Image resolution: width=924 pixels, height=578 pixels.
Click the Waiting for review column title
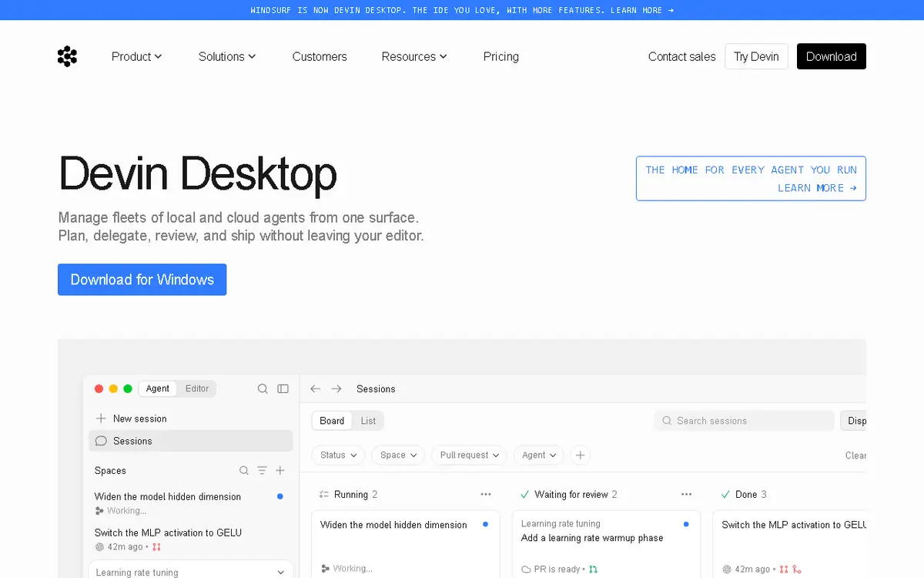571,495
